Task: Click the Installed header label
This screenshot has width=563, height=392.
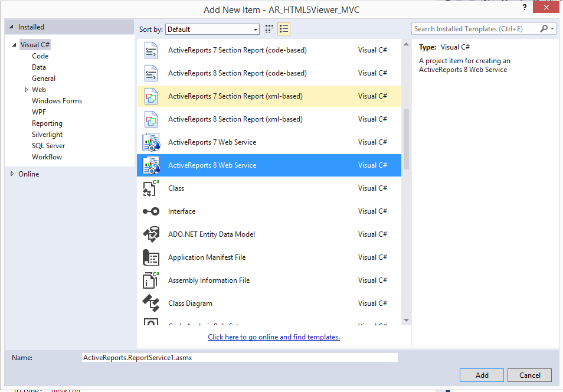Action: pos(31,27)
